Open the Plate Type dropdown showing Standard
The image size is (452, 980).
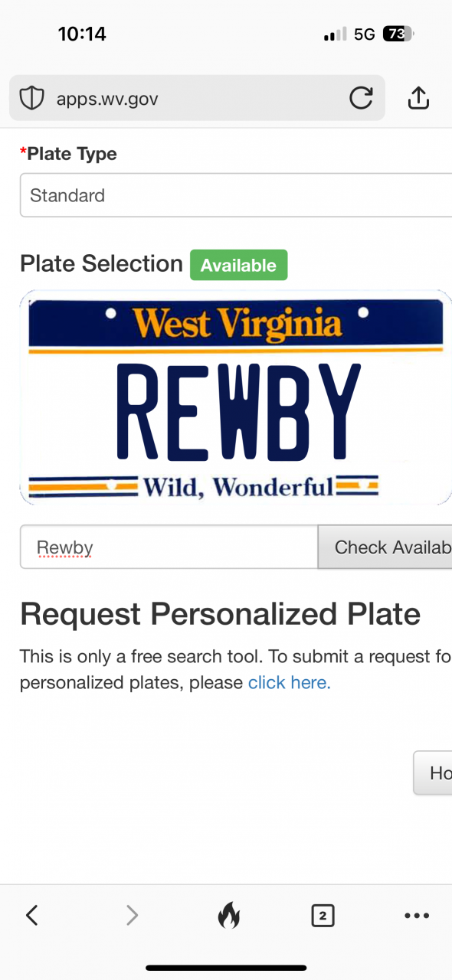(x=236, y=195)
